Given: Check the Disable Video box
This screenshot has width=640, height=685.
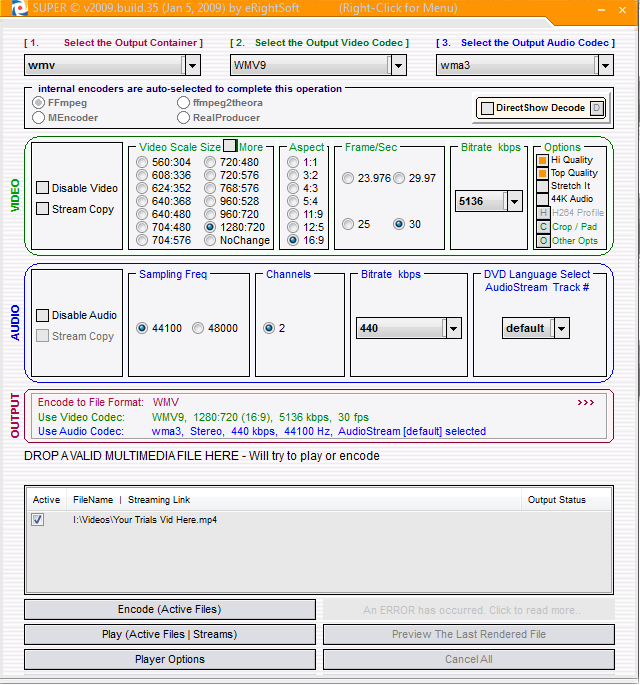Looking at the screenshot, I should coord(42,188).
